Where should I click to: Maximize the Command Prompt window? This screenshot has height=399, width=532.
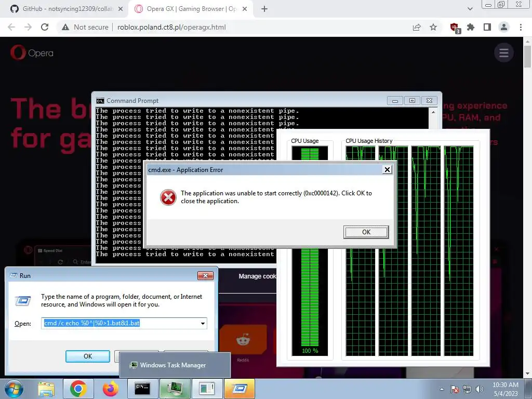pyautogui.click(x=412, y=101)
